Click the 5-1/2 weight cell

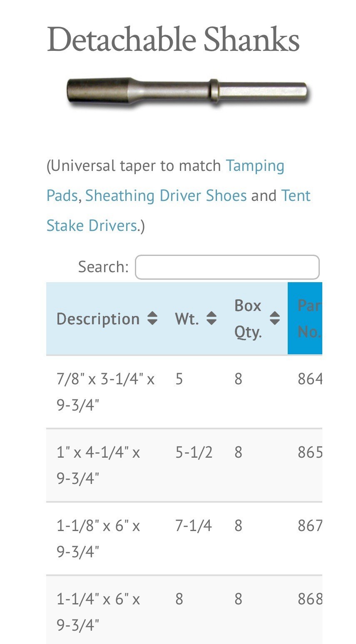(194, 452)
